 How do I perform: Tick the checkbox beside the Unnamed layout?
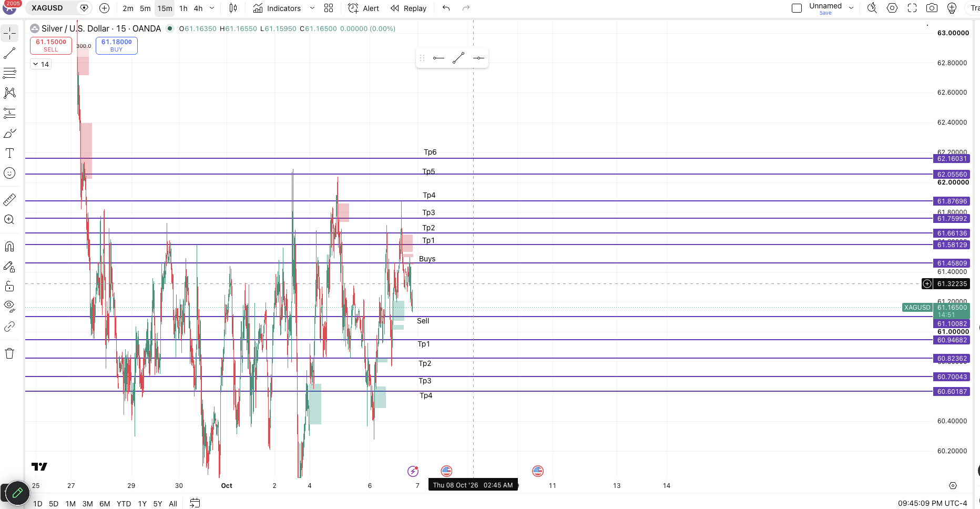point(797,8)
